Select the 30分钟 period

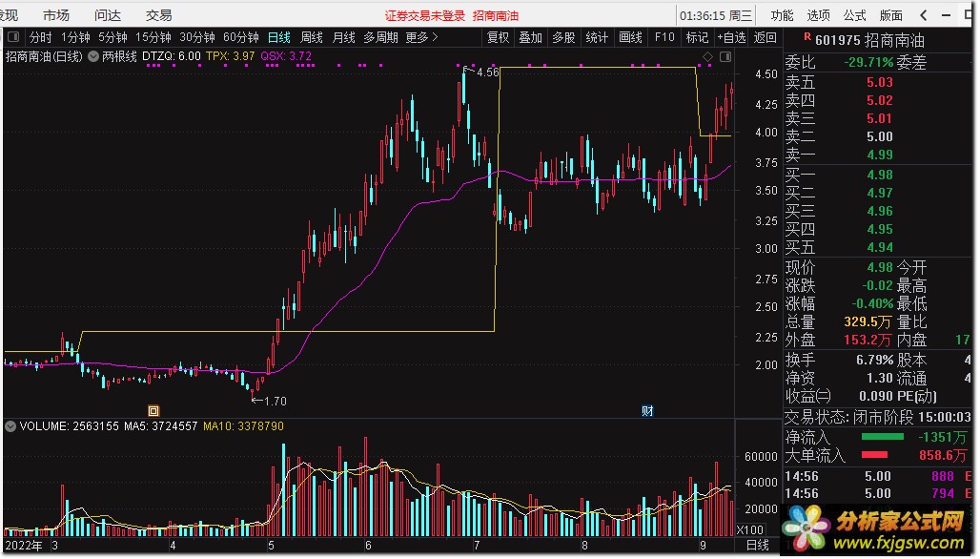tap(197, 37)
